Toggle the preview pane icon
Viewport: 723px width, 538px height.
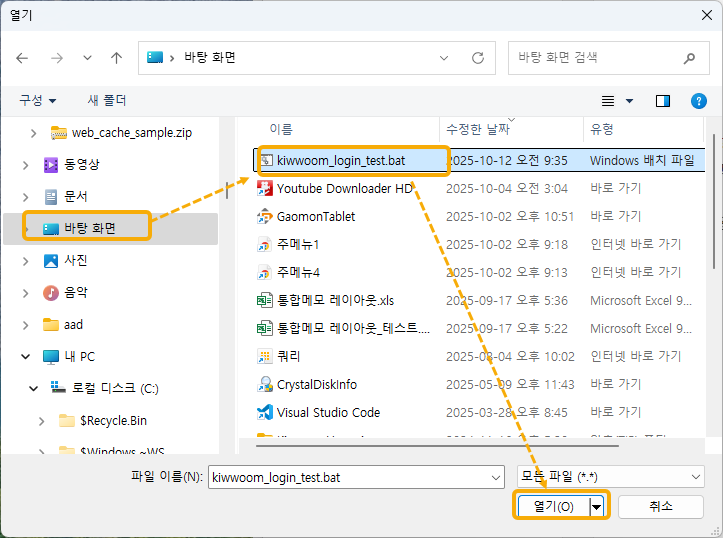coord(662,101)
